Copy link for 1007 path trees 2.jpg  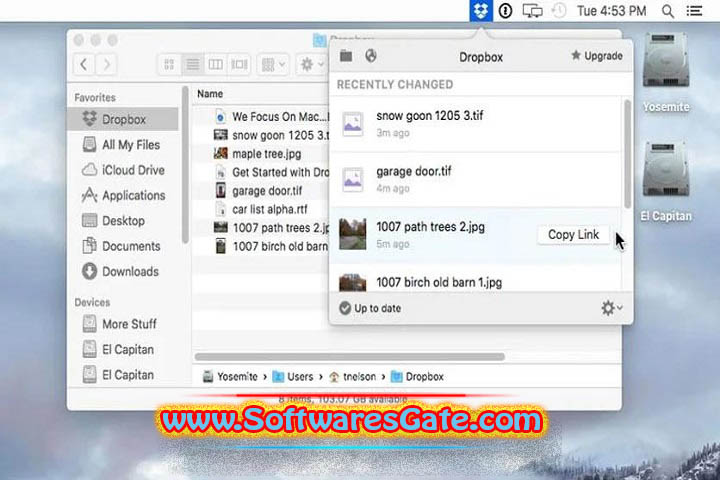573,235
